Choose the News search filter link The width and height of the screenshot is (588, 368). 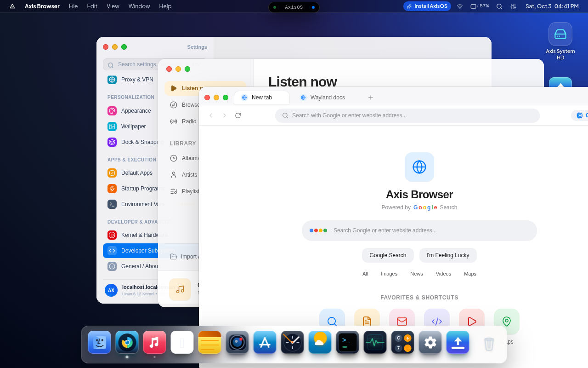[x=417, y=274]
